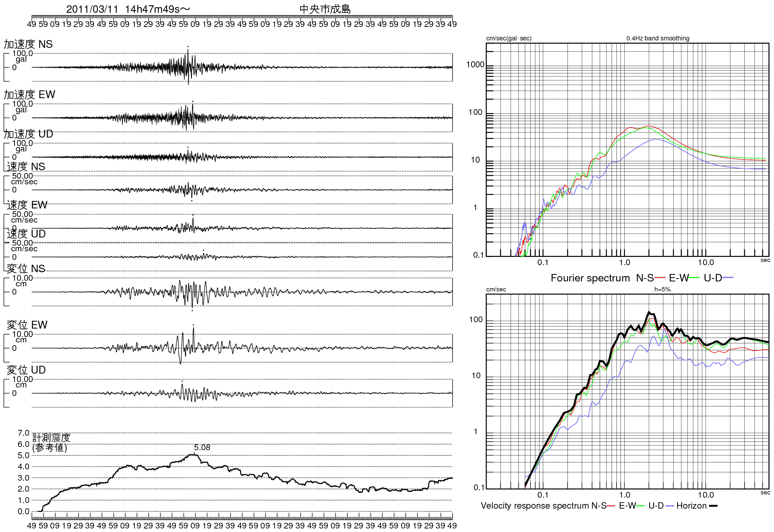Click the 計測震度 intensity label
The width and height of the screenshot is (774, 532).
coord(51,438)
